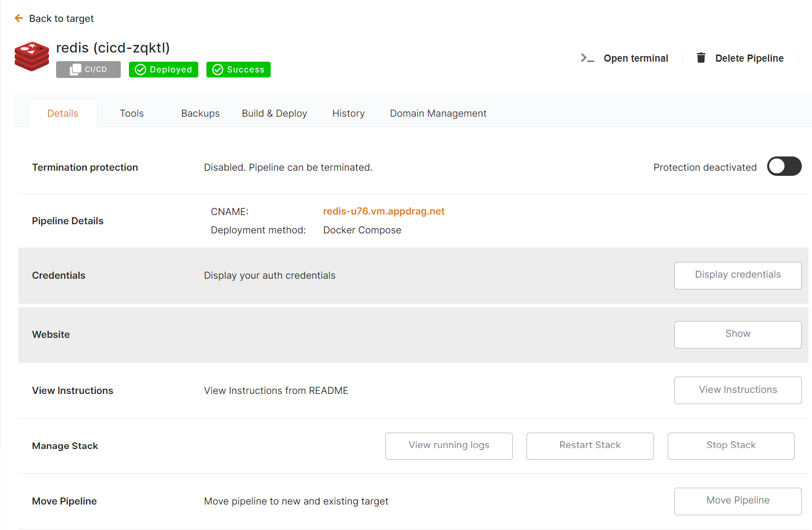Open Domain Management tab
The image size is (812, 530).
(x=438, y=113)
